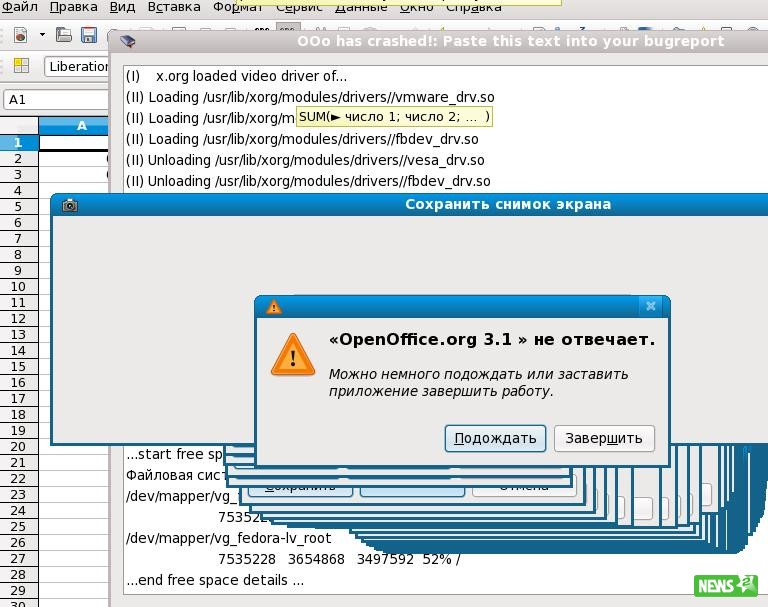Screen dimensions: 768x607
Task: Select row header 10
Action: coord(19,287)
